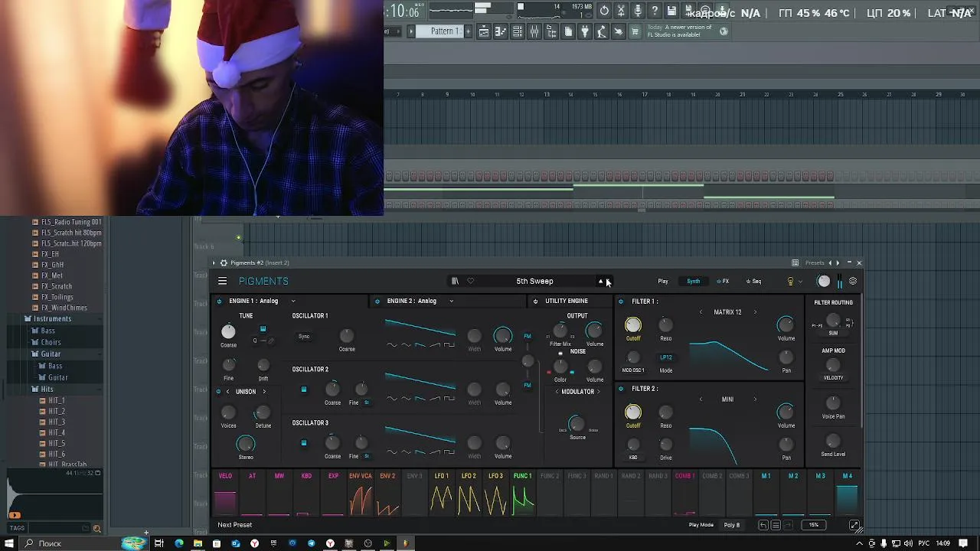
Task: Open FL Studio piano roll icon
Action: [x=501, y=31]
